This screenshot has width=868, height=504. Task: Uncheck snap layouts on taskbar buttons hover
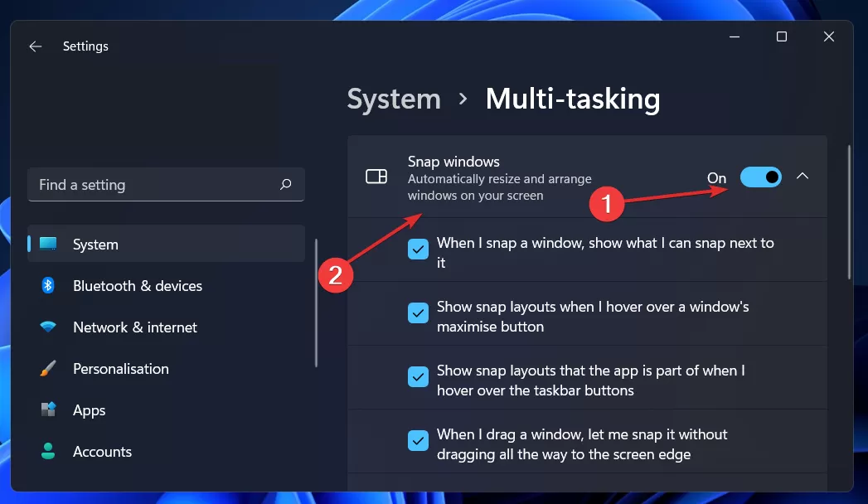[418, 376]
